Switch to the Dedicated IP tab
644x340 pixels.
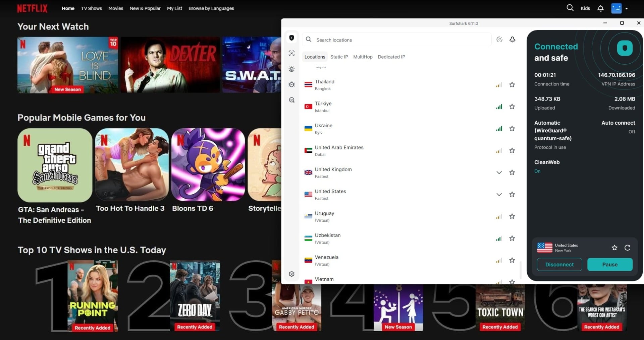[x=391, y=57]
